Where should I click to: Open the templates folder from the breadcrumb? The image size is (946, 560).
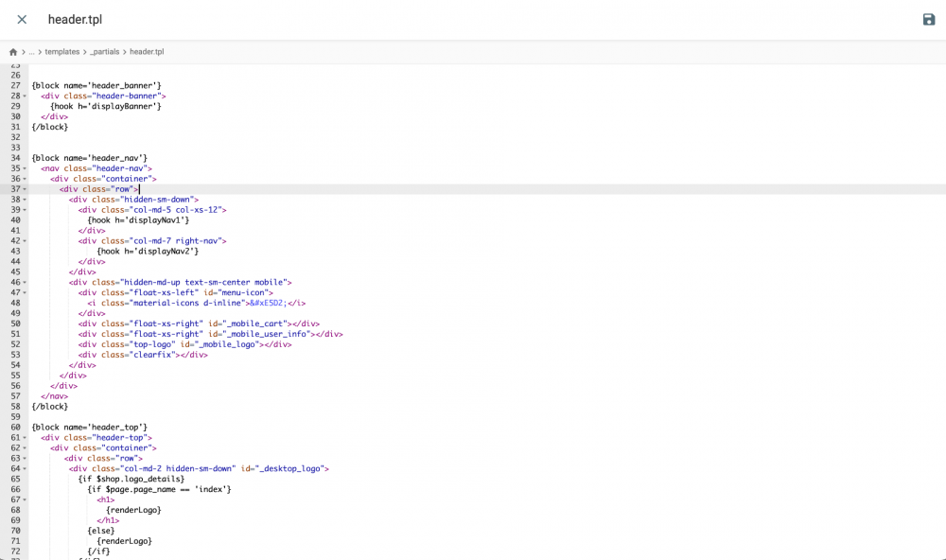click(x=62, y=51)
